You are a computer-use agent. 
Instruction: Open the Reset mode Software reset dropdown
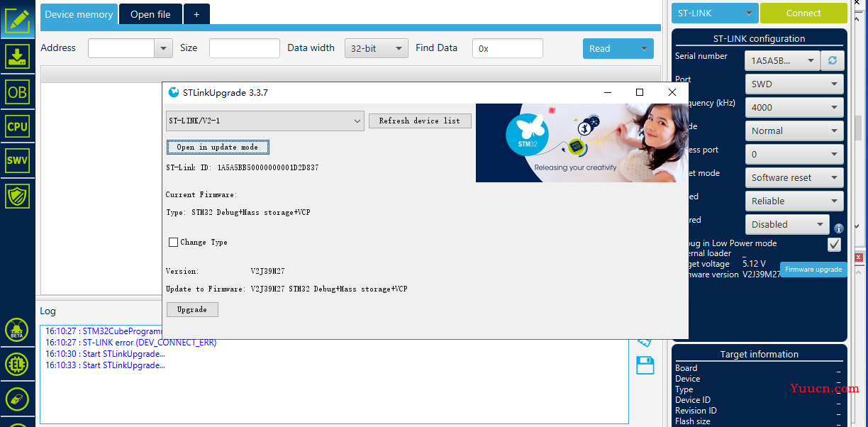click(795, 177)
